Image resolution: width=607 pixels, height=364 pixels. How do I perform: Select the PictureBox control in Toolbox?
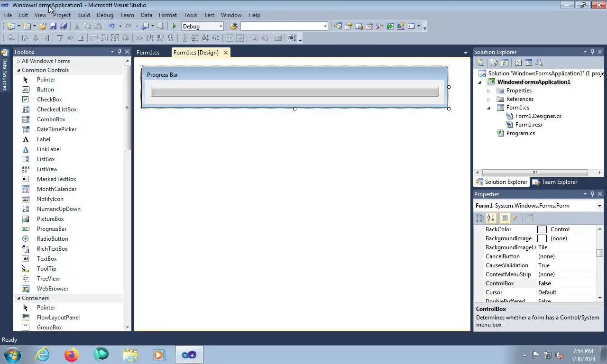tap(50, 219)
